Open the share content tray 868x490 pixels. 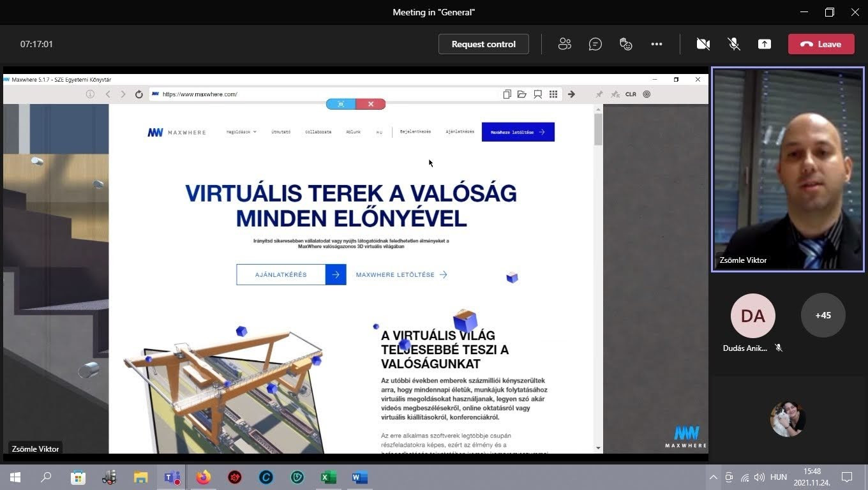click(765, 44)
